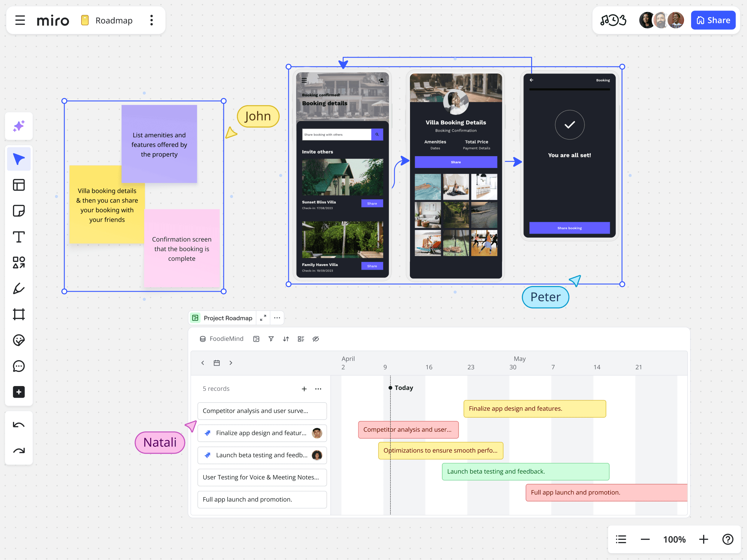Open the comments tool
The width and height of the screenshot is (747, 560).
click(19, 366)
